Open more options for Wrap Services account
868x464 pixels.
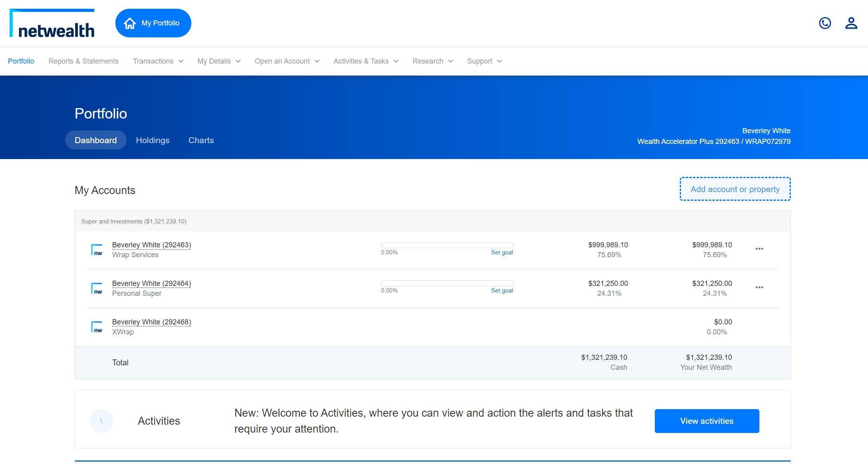click(x=759, y=249)
